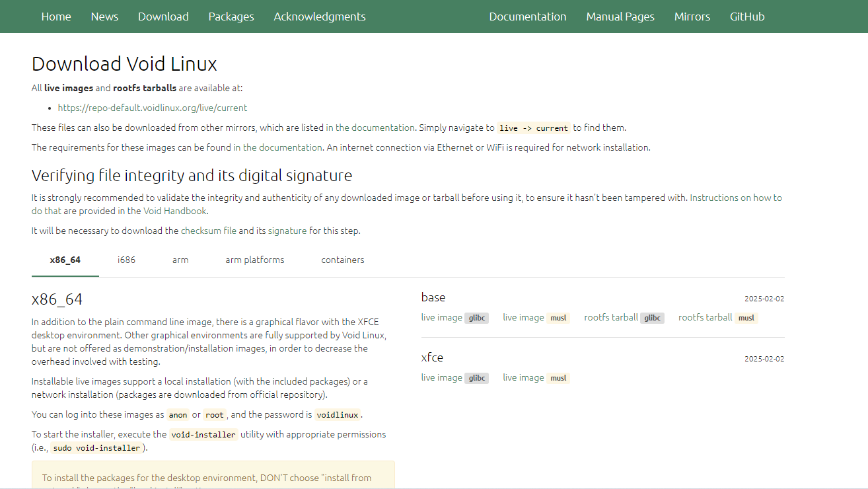Download base rootfs tarball glibc

coord(624,318)
